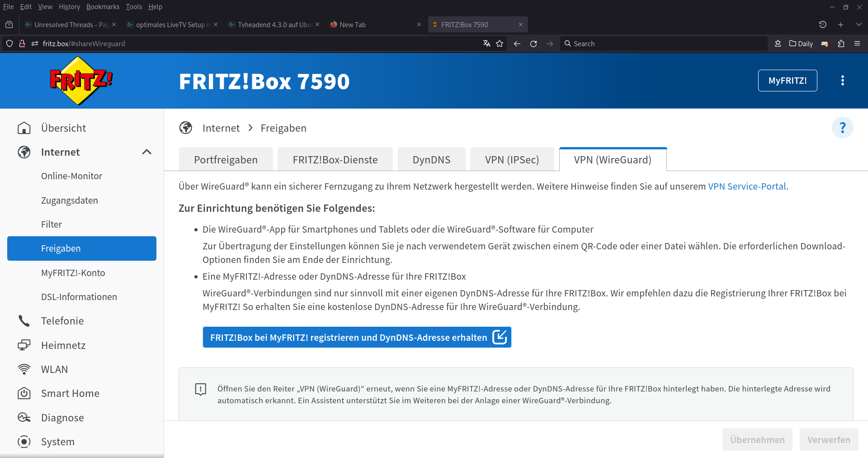
Task: Click the lock site security icon
Action: point(22,43)
